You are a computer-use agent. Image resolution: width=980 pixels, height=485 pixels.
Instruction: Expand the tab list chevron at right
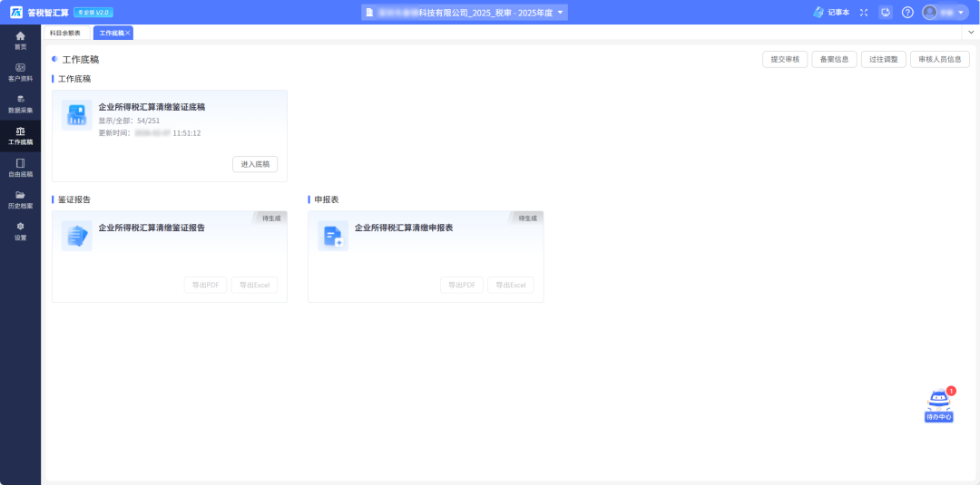click(973, 32)
